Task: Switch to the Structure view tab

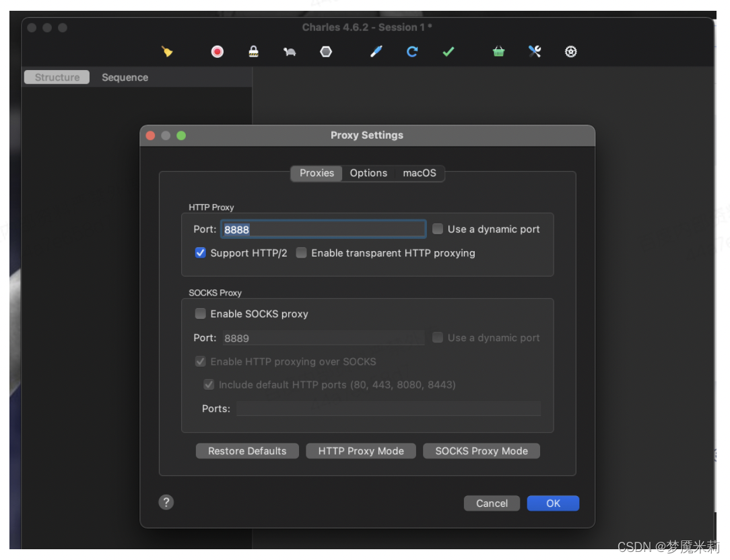Action: coord(57,77)
